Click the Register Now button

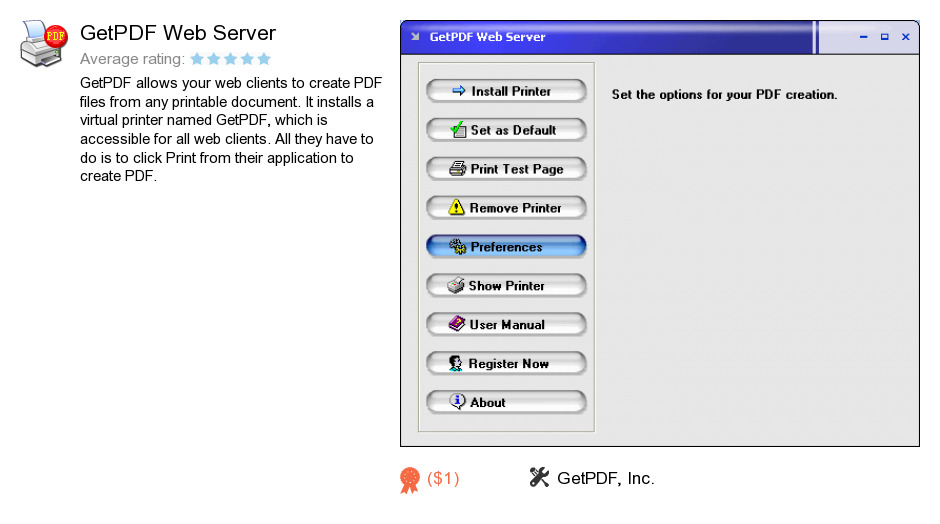coord(506,364)
